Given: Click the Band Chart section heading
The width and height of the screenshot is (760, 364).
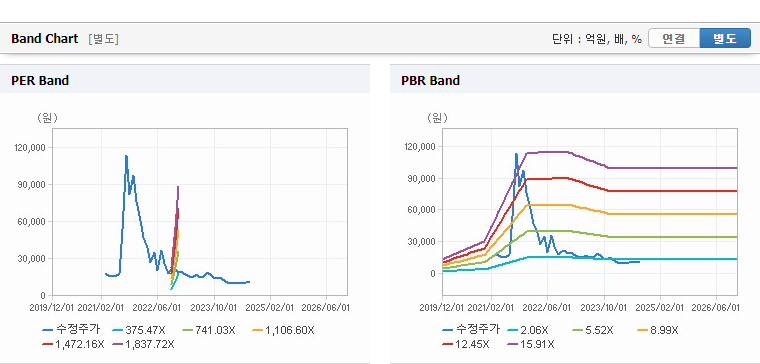Looking at the screenshot, I should click(45, 39).
